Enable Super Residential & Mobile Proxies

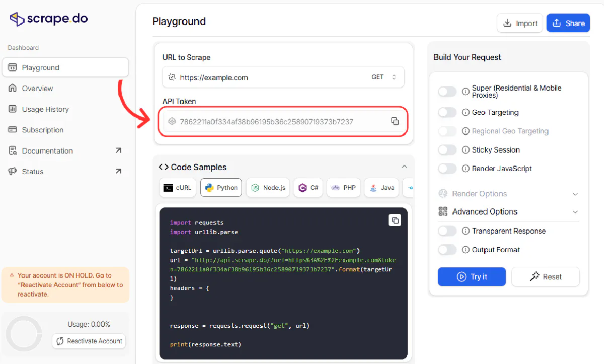[447, 91]
